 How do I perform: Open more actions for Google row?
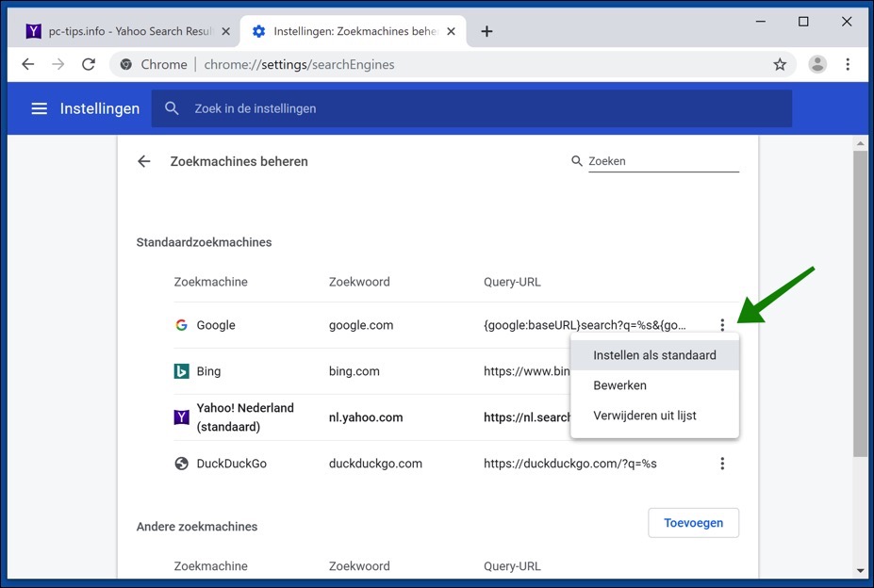pyautogui.click(x=722, y=325)
